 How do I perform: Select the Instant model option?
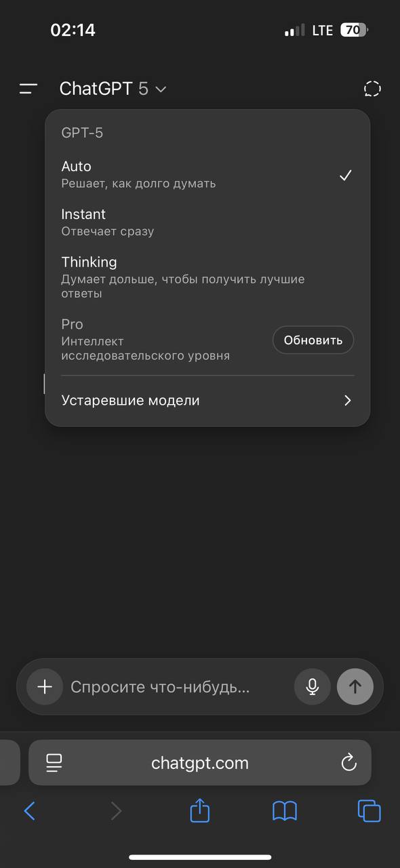coord(207,222)
